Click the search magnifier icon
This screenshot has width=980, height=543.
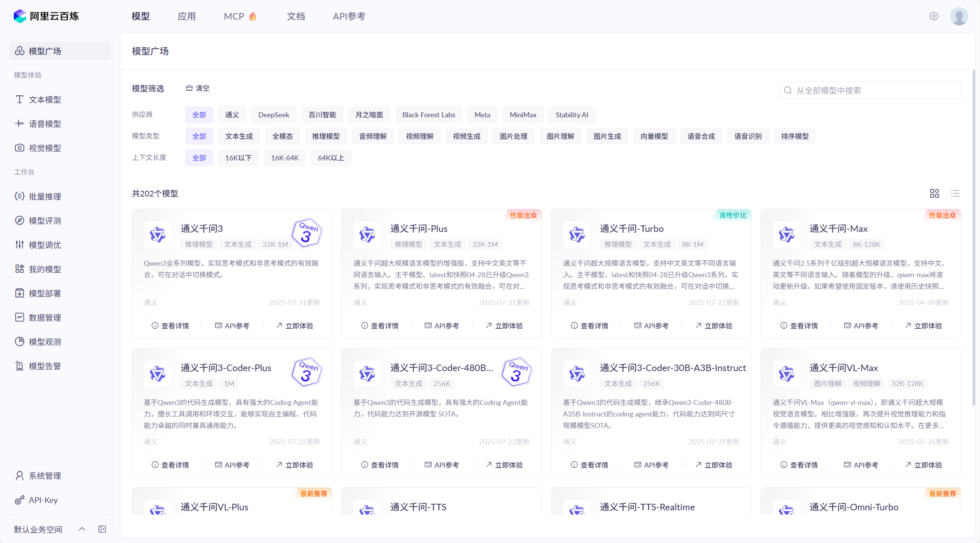tap(788, 90)
